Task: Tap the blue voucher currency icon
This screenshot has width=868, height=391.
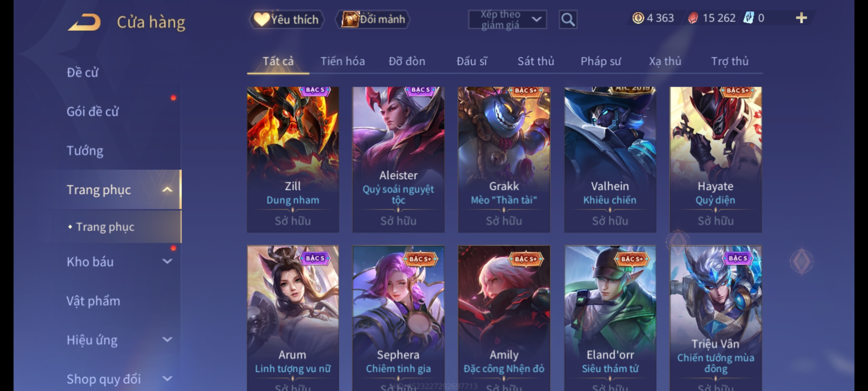Action: 748,18
